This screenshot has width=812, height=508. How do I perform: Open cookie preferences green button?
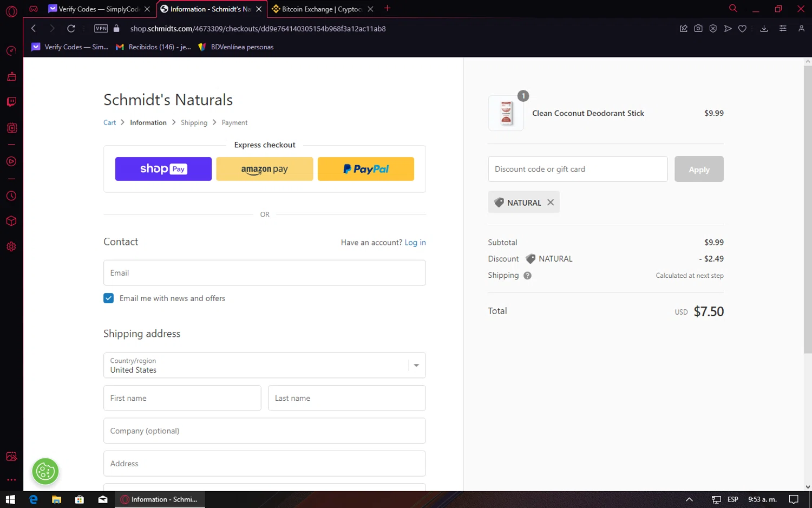tap(45, 471)
